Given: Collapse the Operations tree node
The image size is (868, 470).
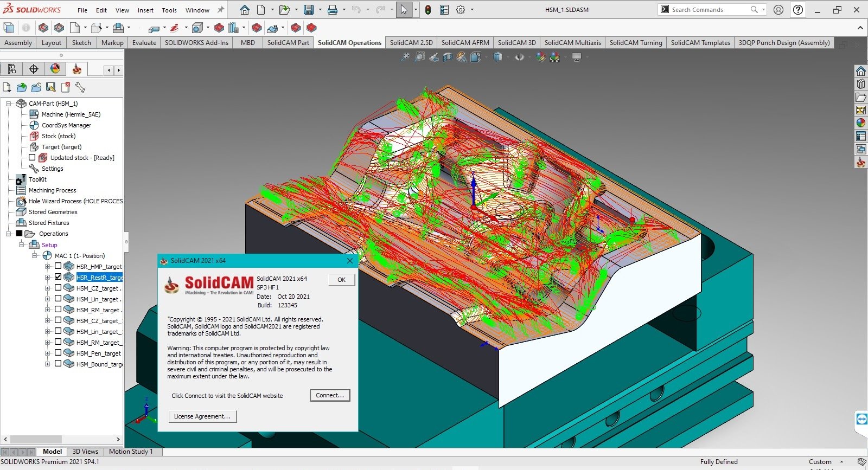Looking at the screenshot, I should click(9, 234).
